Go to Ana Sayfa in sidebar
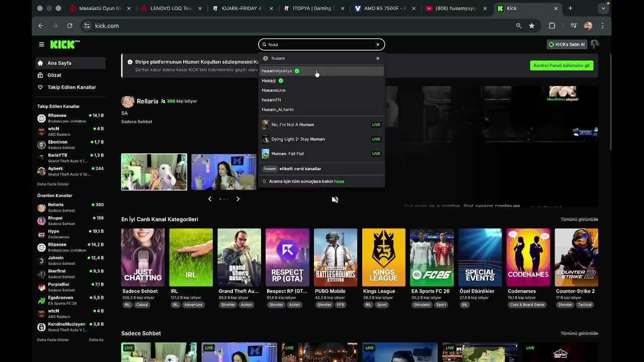 (x=70, y=63)
